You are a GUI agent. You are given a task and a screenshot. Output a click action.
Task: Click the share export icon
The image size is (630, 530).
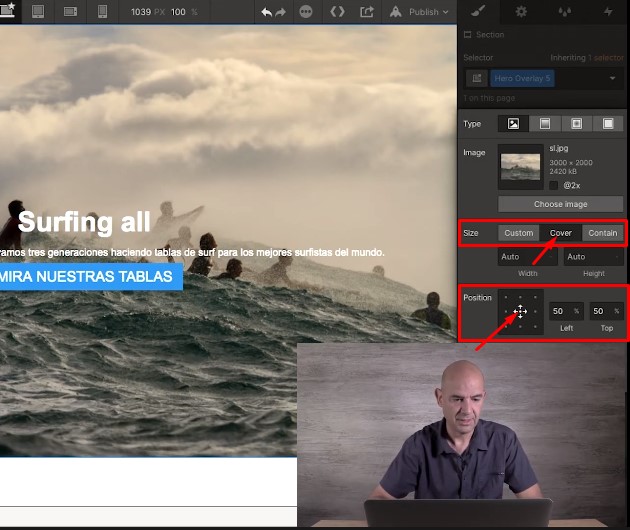[x=366, y=12]
